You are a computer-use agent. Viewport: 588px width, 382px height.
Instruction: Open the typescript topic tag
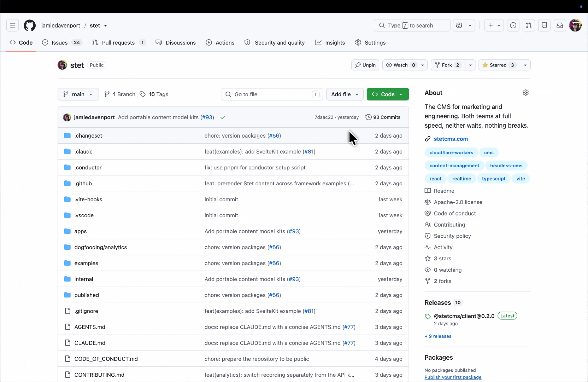pos(494,179)
